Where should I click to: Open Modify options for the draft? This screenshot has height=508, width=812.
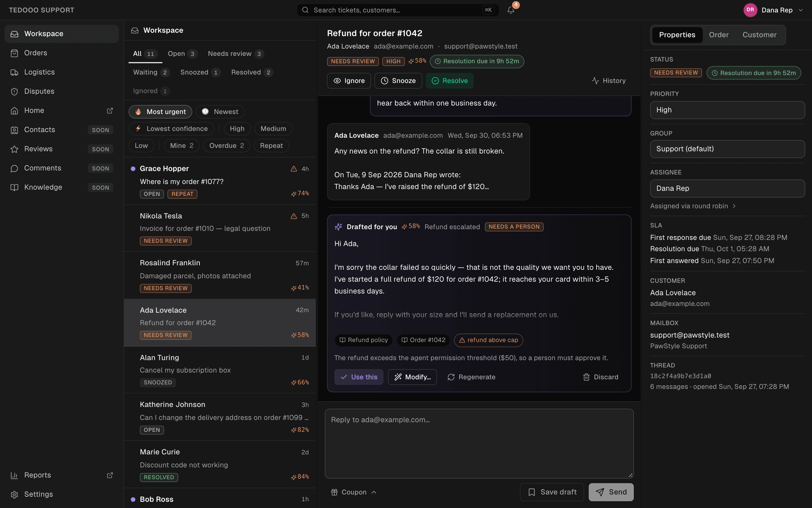412,377
